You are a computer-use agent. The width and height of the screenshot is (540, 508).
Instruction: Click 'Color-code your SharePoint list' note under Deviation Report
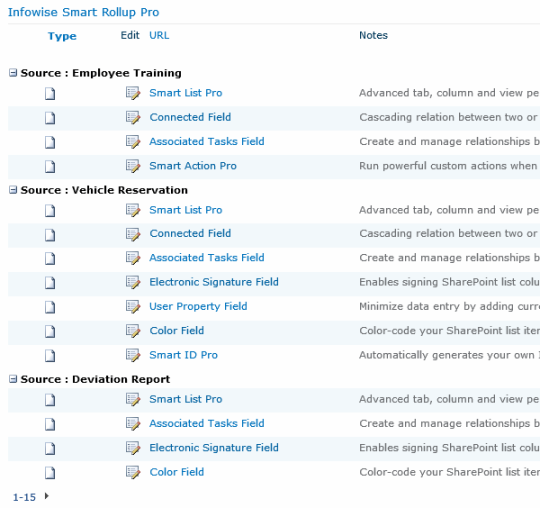click(x=449, y=472)
